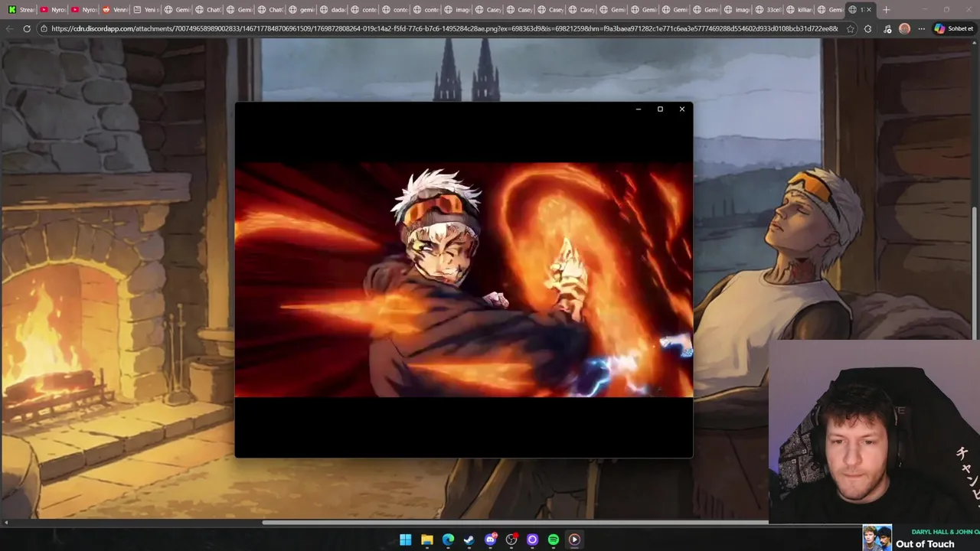
Task: Open the browser extensions menu
Action: 867,28
